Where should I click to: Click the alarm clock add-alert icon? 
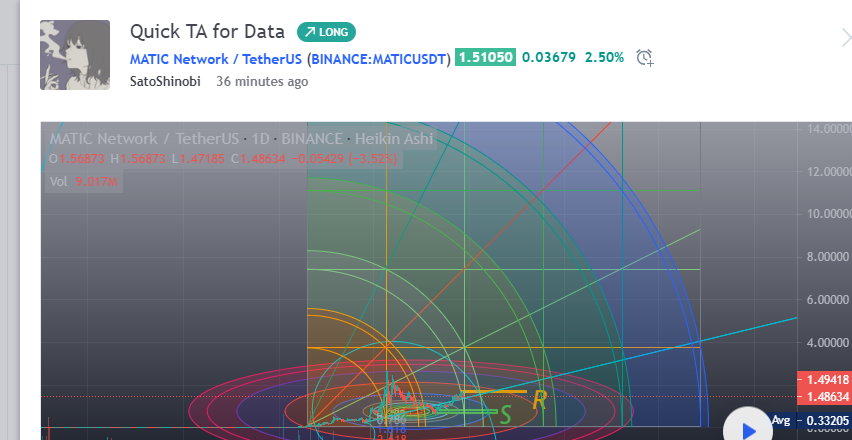click(x=645, y=58)
